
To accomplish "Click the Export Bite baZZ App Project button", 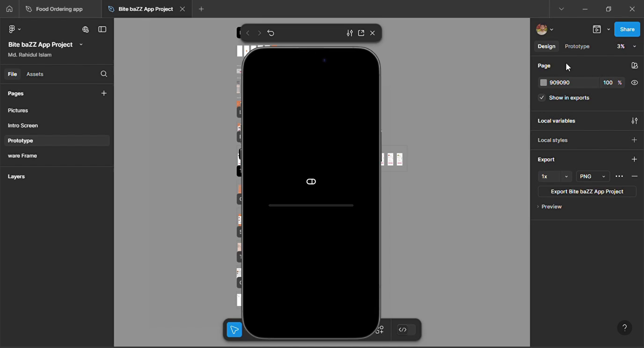I will click(x=586, y=191).
